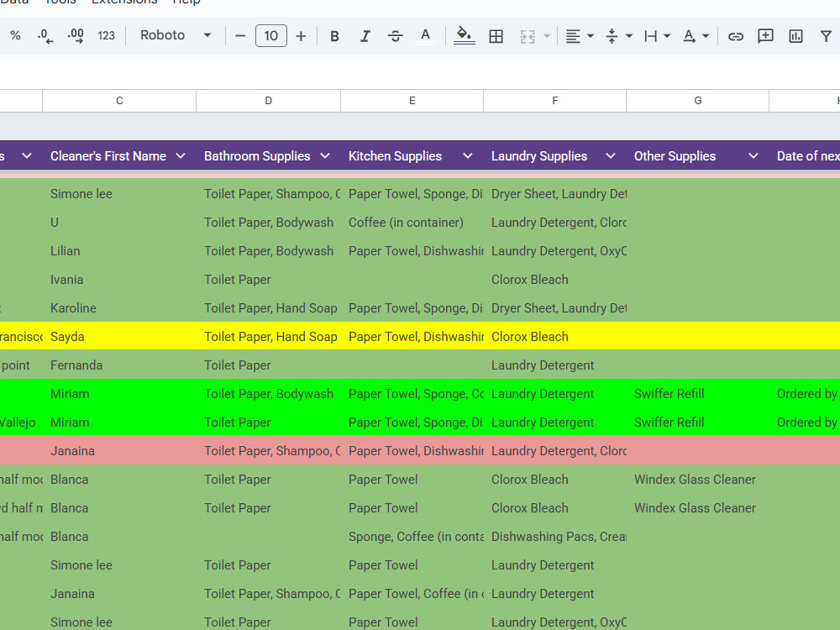Select the cell with name Lilian
The image size is (840, 630).
pyautogui.click(x=119, y=250)
